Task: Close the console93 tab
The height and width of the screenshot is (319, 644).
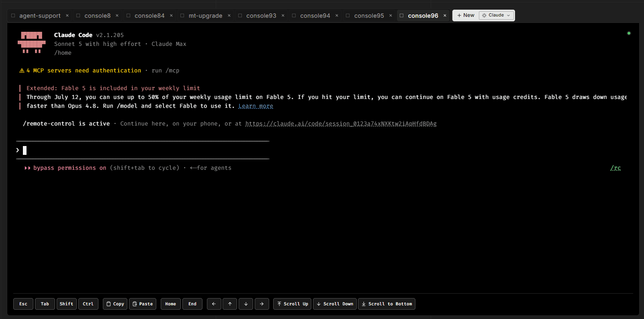Action: pyautogui.click(x=283, y=16)
